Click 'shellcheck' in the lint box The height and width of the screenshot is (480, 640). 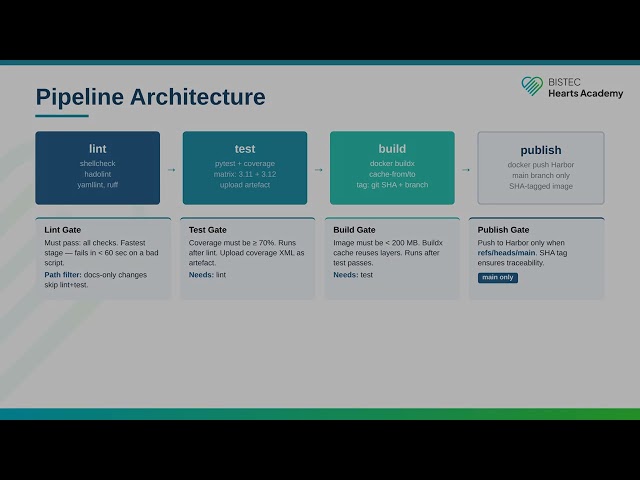(98, 163)
